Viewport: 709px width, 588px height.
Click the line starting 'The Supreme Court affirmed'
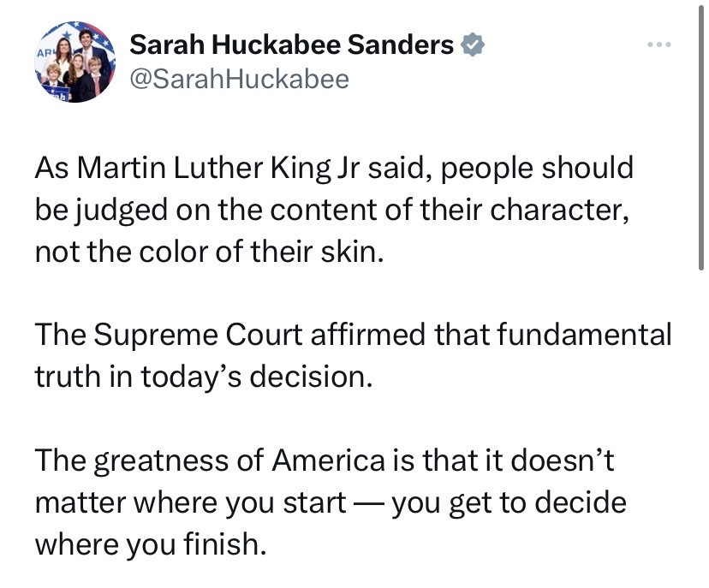click(353, 335)
